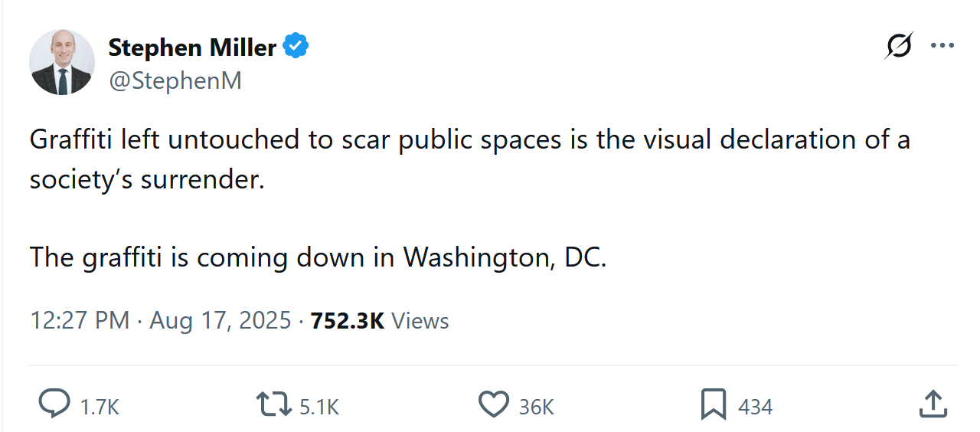This screenshot has width=980, height=432.
Task: Click the sentence mentioning Washington, DC
Action: coord(318,257)
